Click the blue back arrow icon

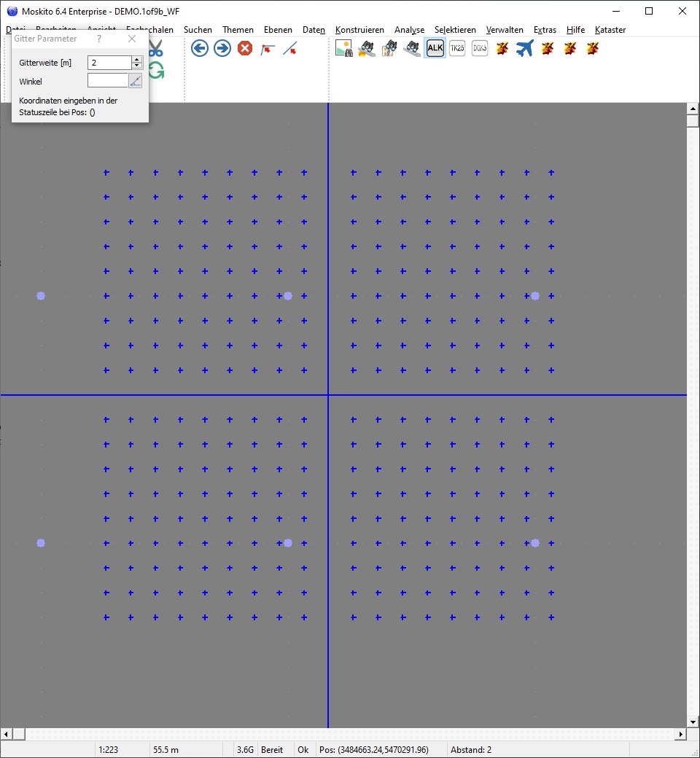tap(200, 49)
